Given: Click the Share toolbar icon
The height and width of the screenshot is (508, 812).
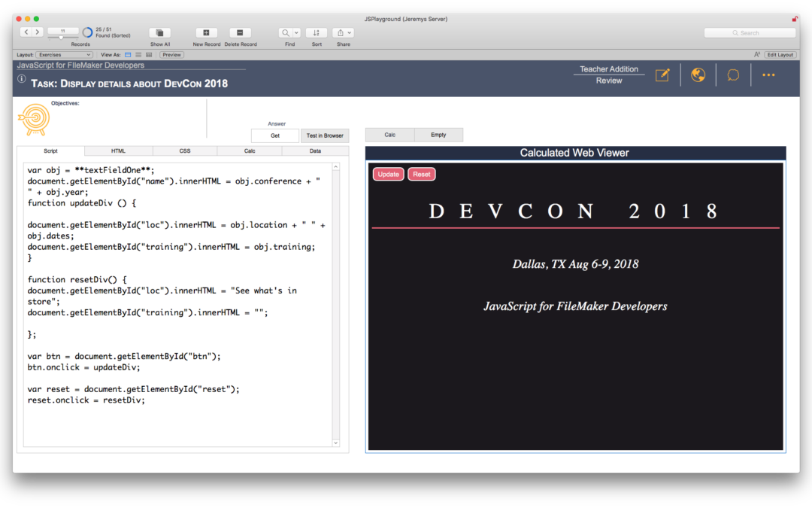Looking at the screenshot, I should click(341, 32).
